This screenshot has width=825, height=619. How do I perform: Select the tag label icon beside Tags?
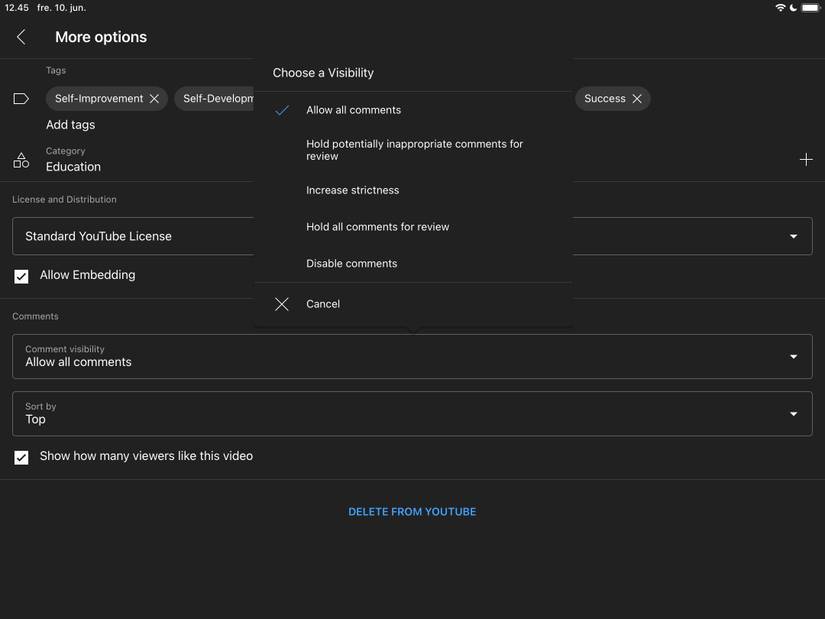pyautogui.click(x=20, y=97)
